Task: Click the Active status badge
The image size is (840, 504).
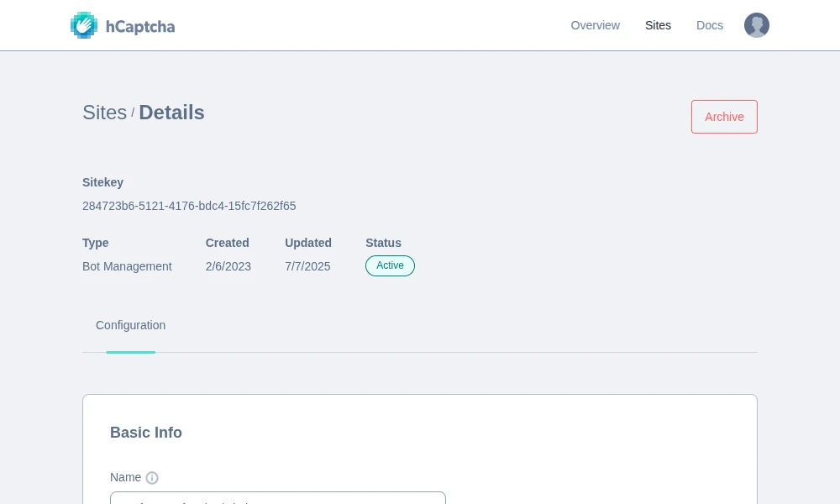Action: (390, 265)
